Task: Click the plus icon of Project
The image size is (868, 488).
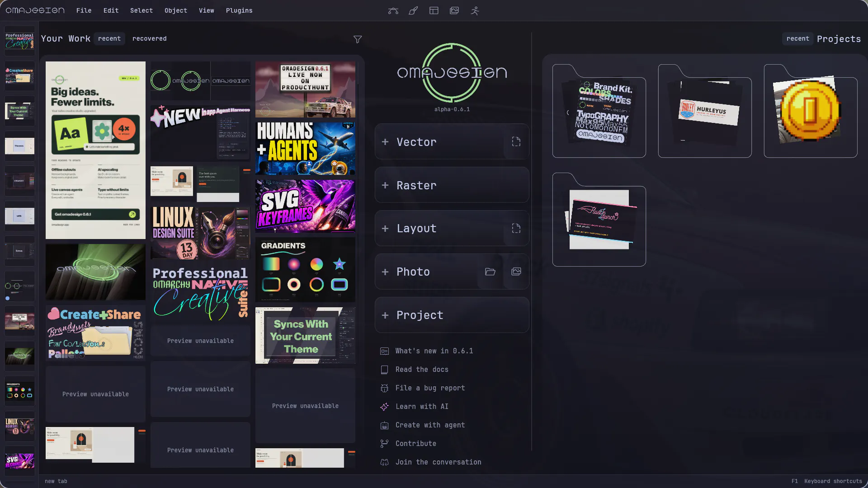Action: 385,315
